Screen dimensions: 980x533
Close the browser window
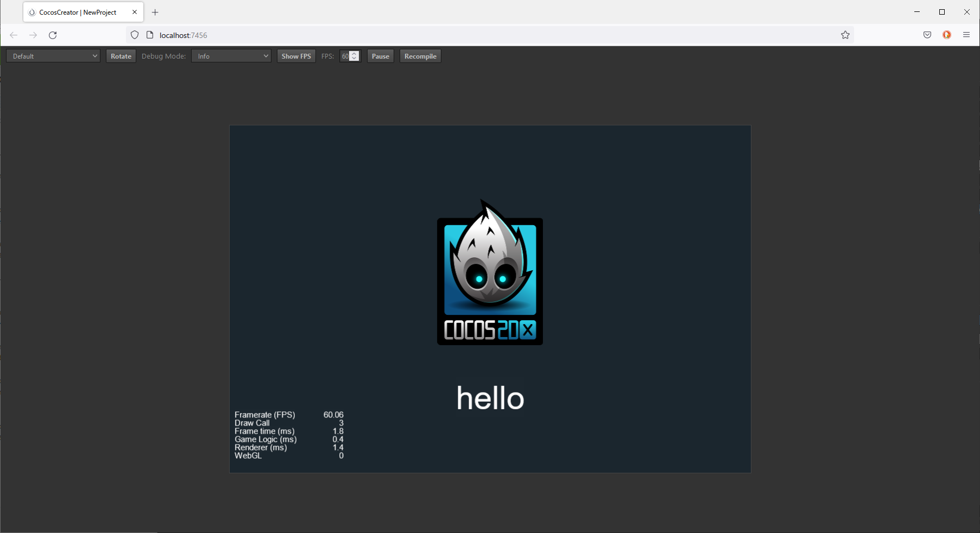pyautogui.click(x=967, y=12)
